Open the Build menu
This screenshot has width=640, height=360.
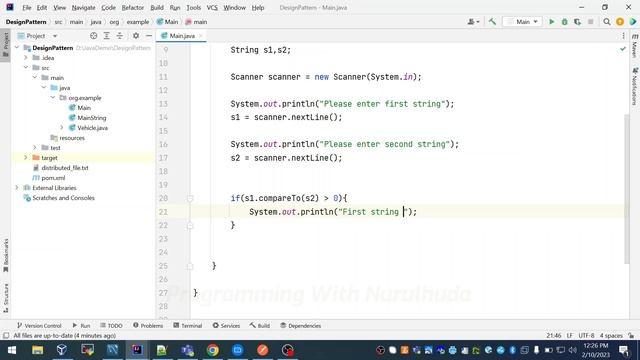click(157, 8)
